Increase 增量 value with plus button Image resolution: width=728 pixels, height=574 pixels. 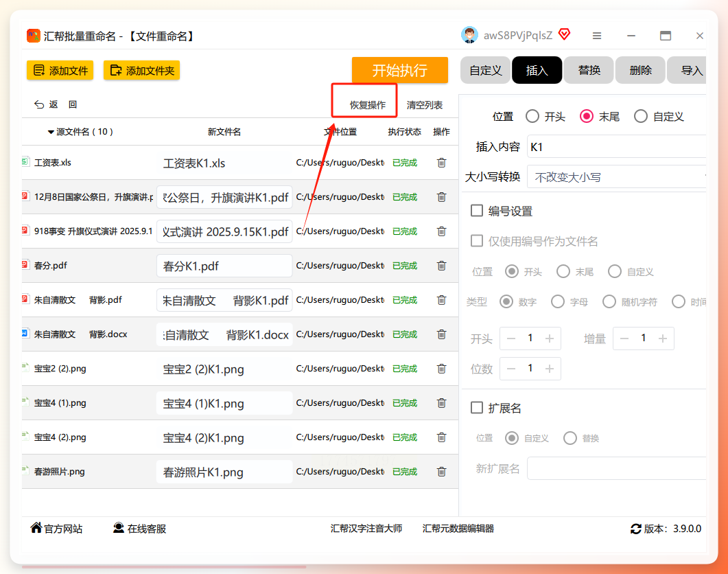(663, 338)
